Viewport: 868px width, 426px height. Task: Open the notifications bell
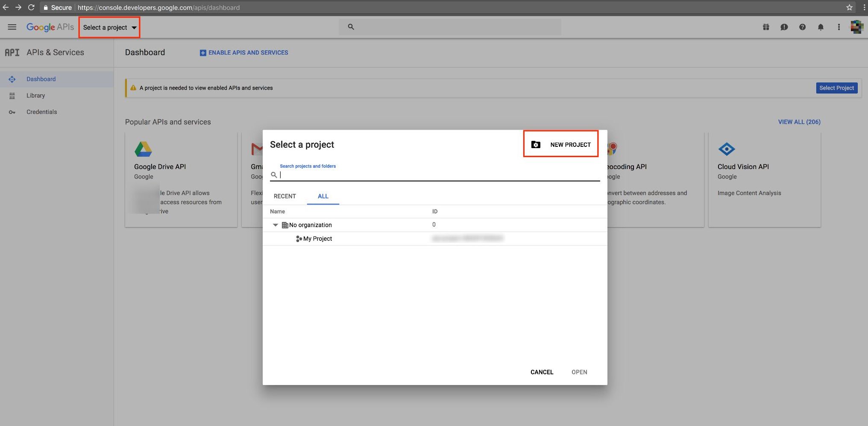coord(821,27)
